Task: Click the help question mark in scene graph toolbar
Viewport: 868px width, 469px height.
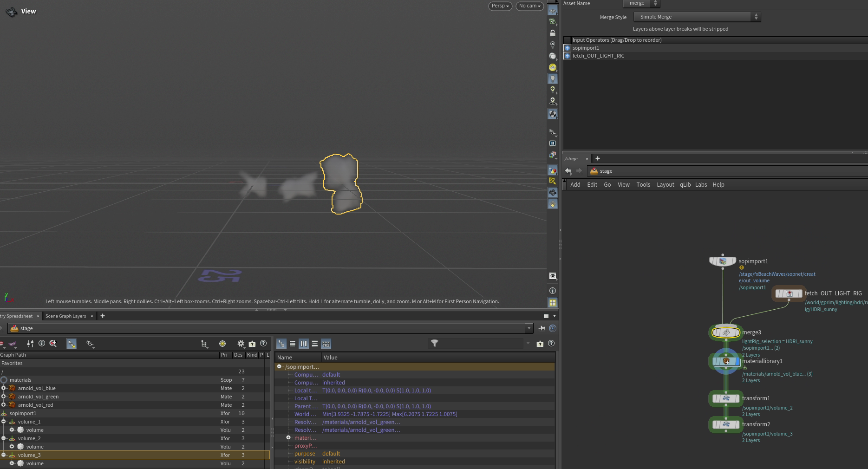Action: [263, 344]
